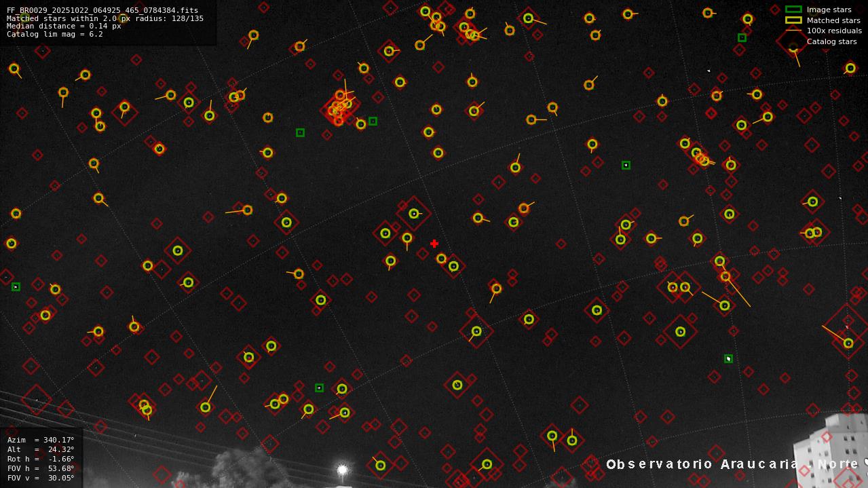The image size is (868, 488).
Task: Click the 'Azim = 340.17°' readout
Action: [41, 440]
